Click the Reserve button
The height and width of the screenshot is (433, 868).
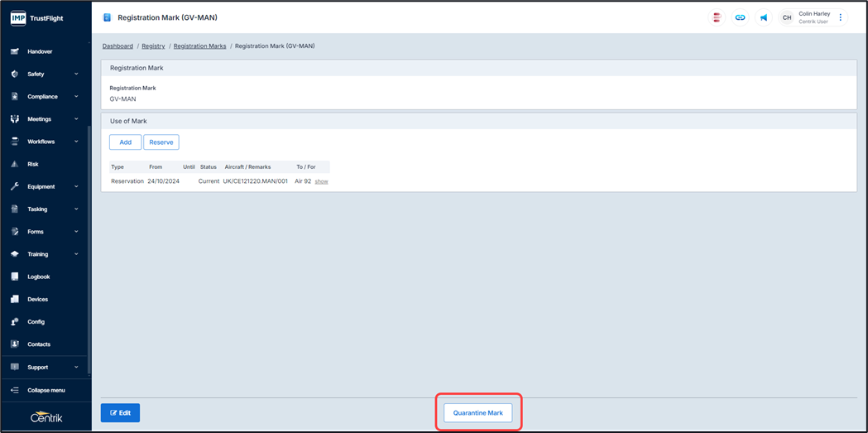161,142
